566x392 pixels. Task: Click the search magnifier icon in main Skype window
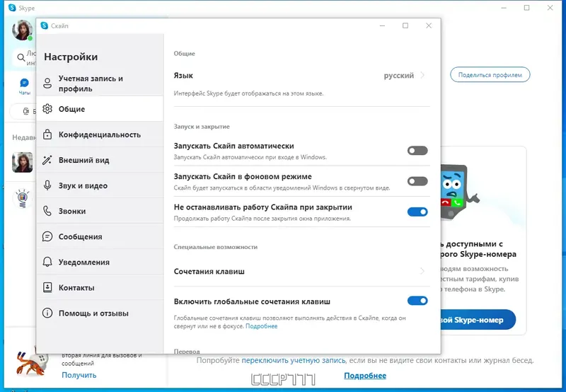tap(21, 57)
